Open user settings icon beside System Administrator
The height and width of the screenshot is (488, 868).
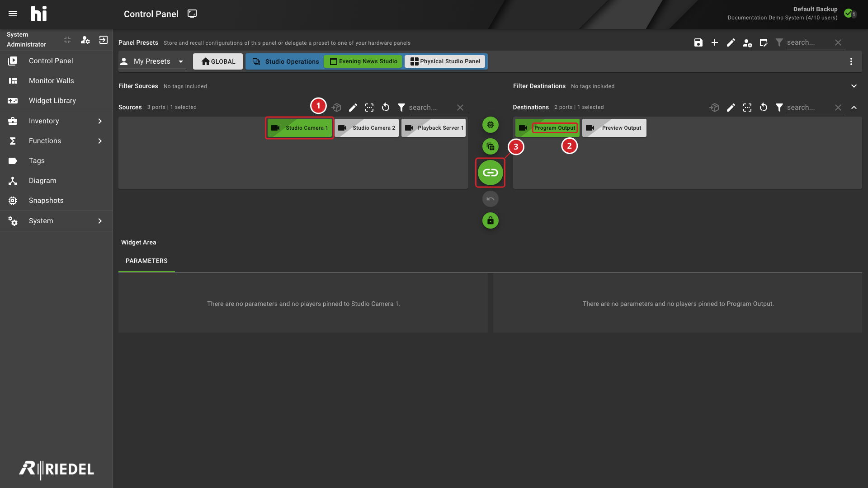tap(85, 40)
